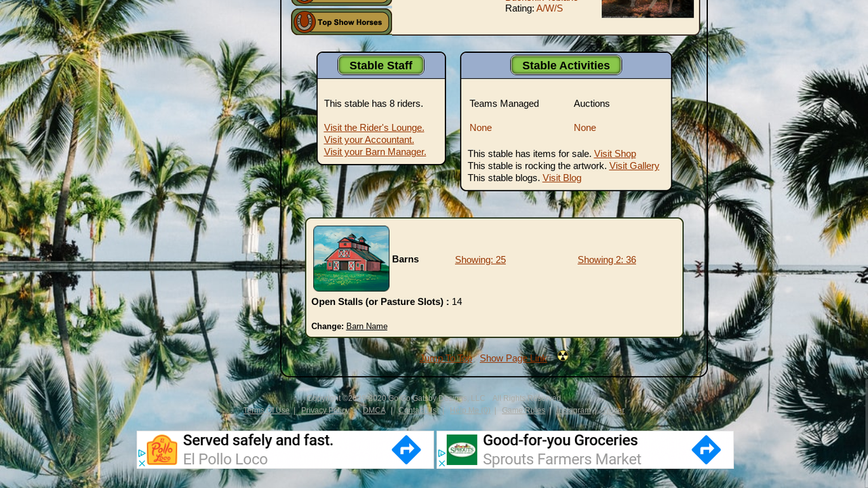Open Contact Us footer link
The image size is (868, 488).
point(418,410)
